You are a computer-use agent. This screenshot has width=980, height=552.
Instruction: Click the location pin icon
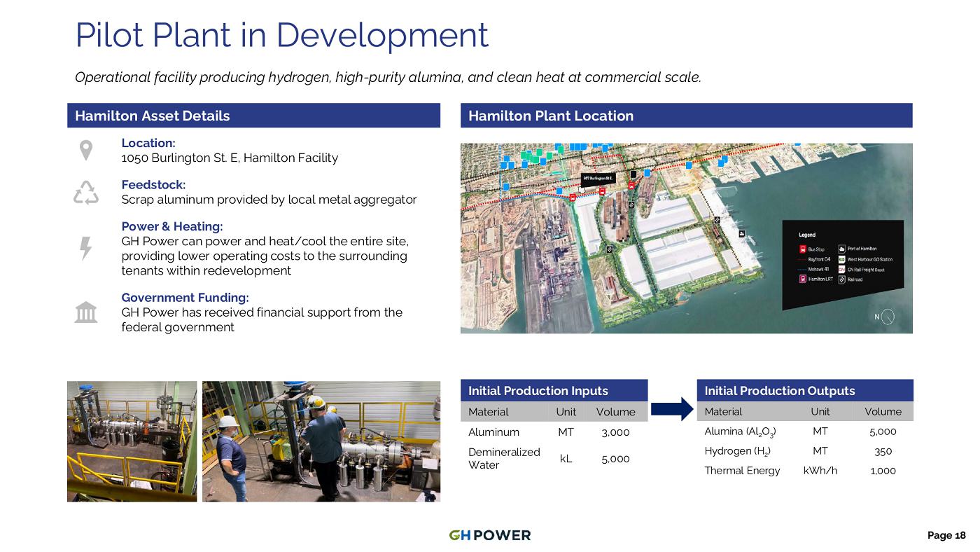(x=86, y=151)
